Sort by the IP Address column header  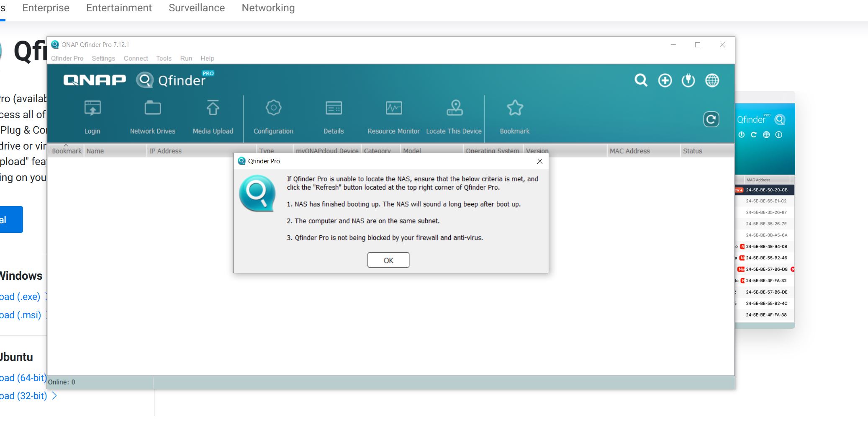click(x=202, y=151)
